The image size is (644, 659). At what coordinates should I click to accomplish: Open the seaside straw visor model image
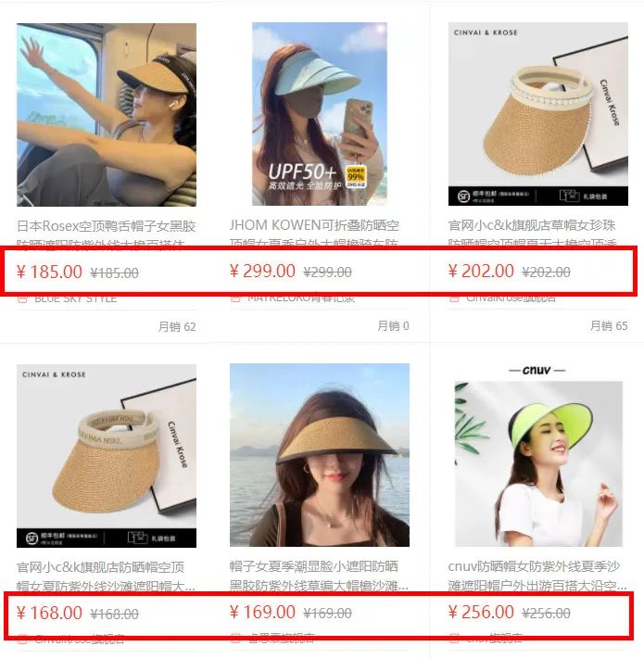point(320,455)
